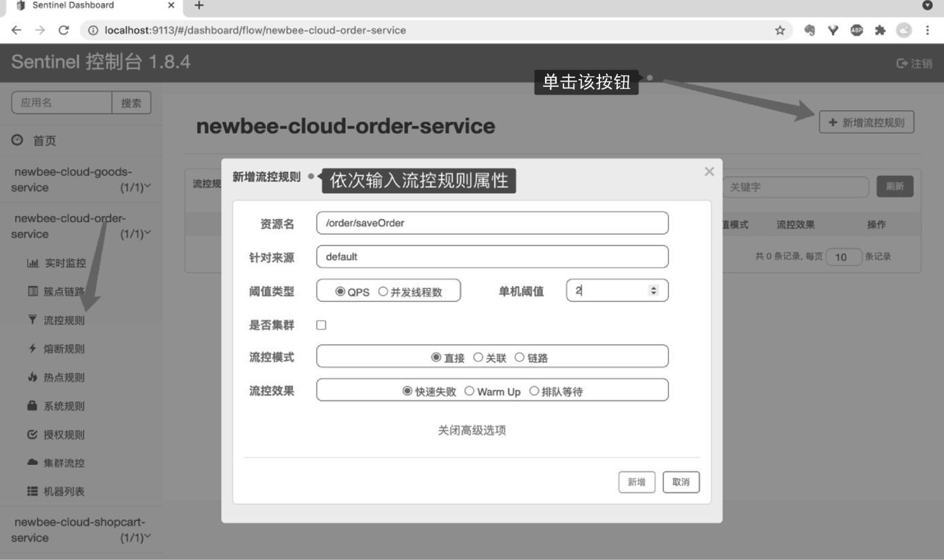Open the puzzle-piece extensions menu
The width and height of the screenshot is (944, 560).
880,30
